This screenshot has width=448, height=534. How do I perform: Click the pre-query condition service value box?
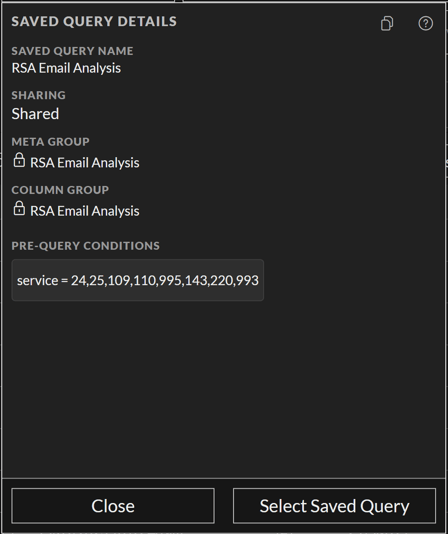[x=138, y=280]
